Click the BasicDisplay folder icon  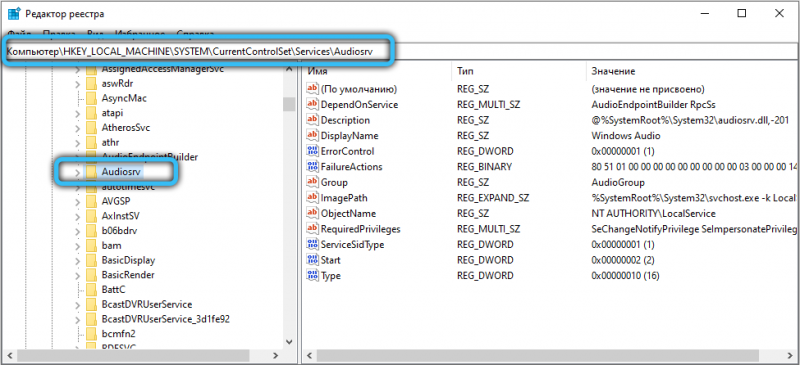tap(91, 260)
